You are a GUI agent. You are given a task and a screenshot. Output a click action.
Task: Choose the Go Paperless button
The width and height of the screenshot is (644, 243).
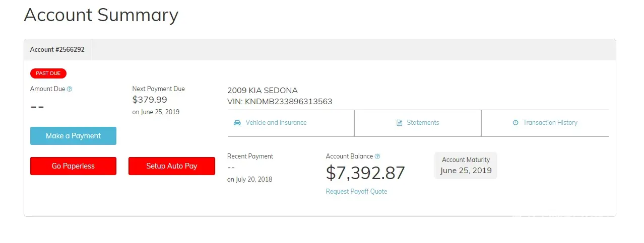73,166
